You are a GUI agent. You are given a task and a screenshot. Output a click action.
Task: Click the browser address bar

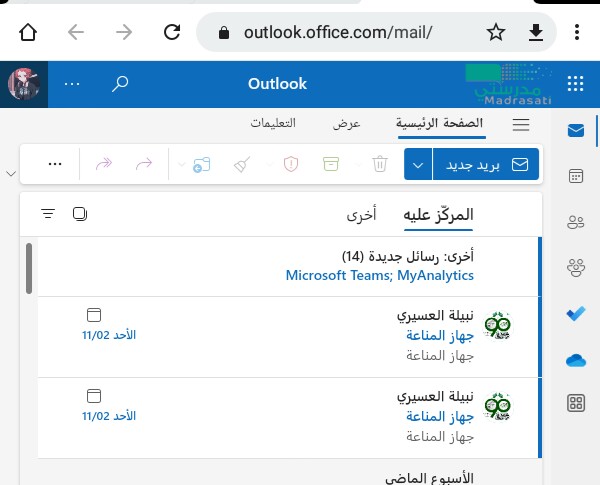click(340, 32)
